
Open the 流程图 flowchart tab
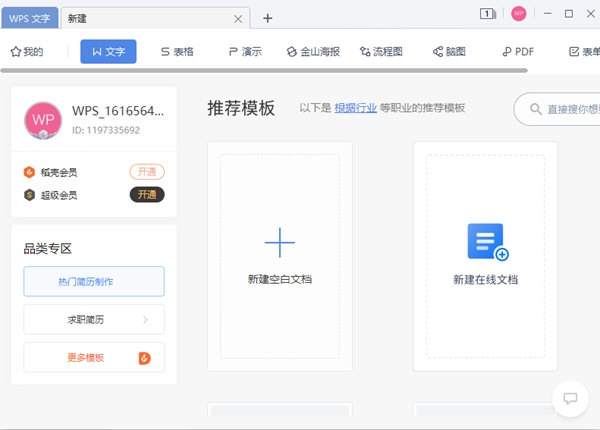pyautogui.click(x=381, y=52)
